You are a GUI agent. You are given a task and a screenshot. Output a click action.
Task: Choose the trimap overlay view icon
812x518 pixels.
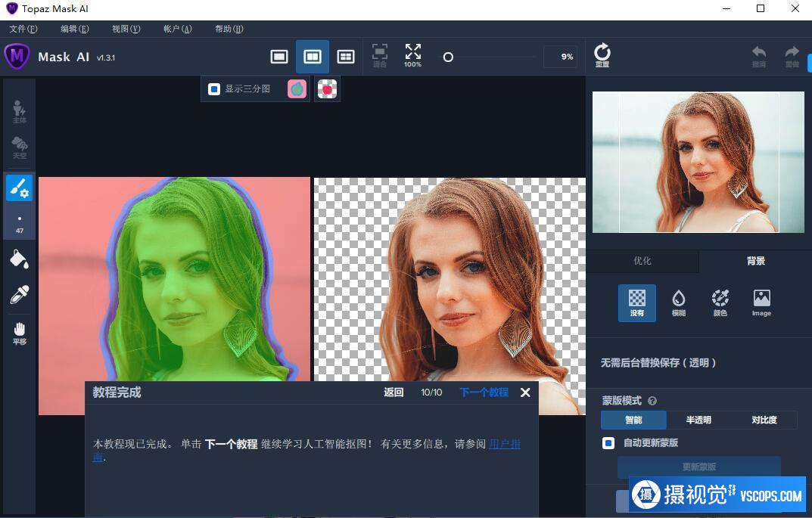pos(297,89)
